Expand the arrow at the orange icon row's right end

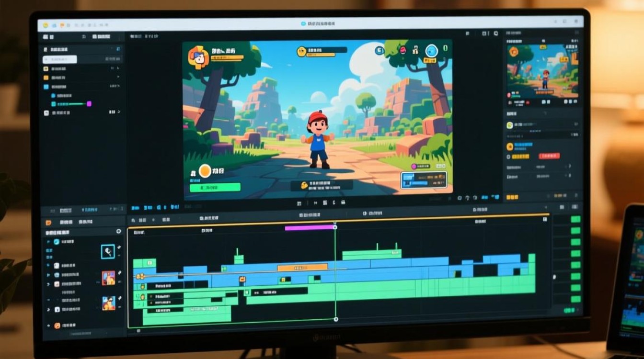coord(118,78)
